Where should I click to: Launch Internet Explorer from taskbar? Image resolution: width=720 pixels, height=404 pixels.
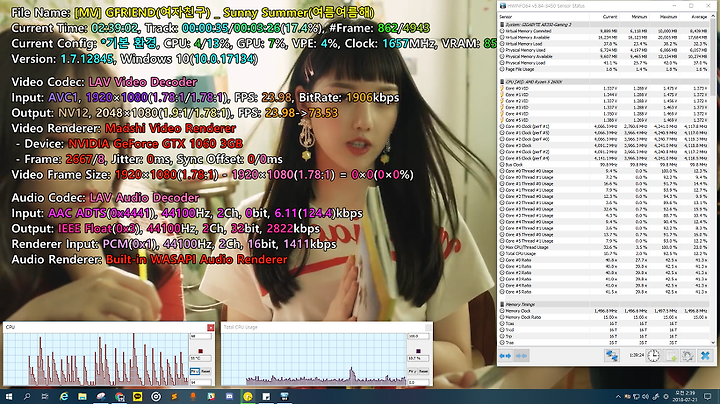[x=64, y=396]
